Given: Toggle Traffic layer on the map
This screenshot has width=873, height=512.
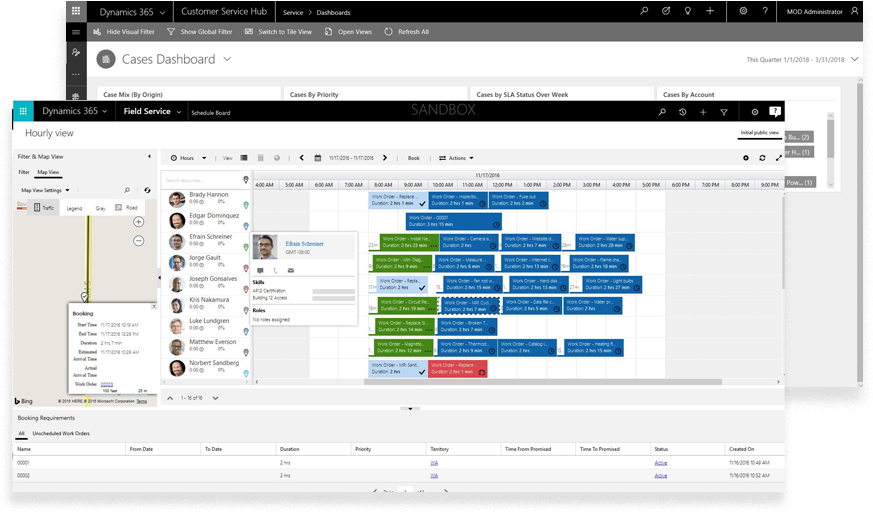Looking at the screenshot, I should (44, 208).
